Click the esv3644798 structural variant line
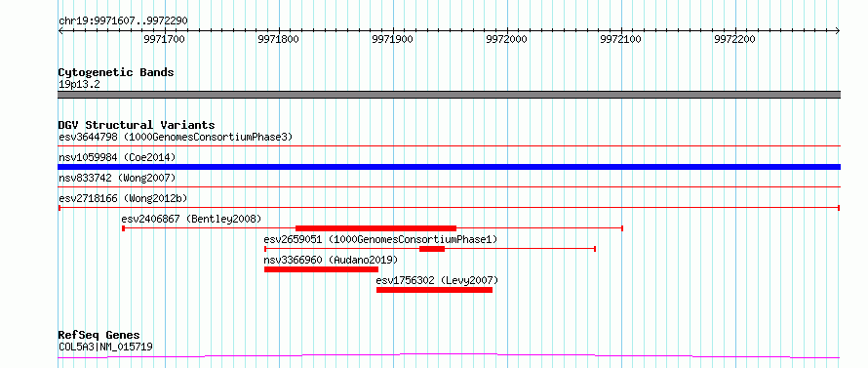The width and height of the screenshot is (868, 368). click(x=449, y=145)
